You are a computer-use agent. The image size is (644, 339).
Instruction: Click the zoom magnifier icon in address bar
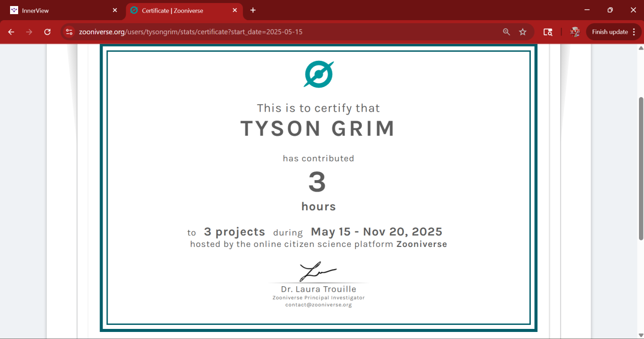click(507, 32)
